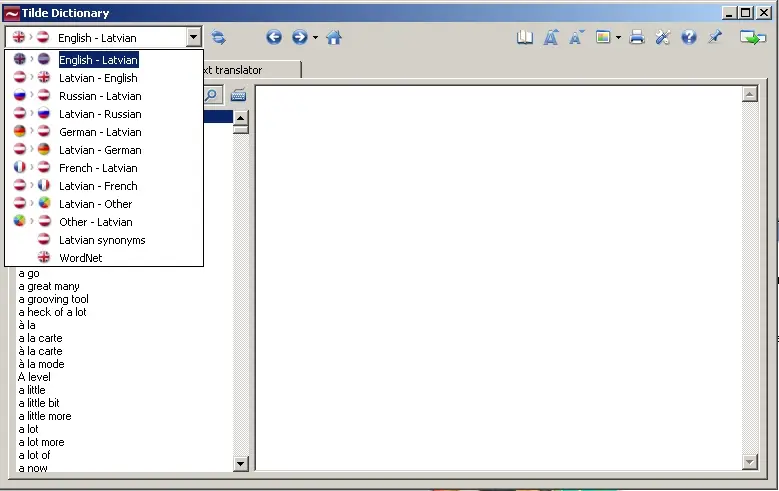This screenshot has height=491, width=779.
Task: Select Latvian synonyms dictionary
Action: (x=104, y=240)
